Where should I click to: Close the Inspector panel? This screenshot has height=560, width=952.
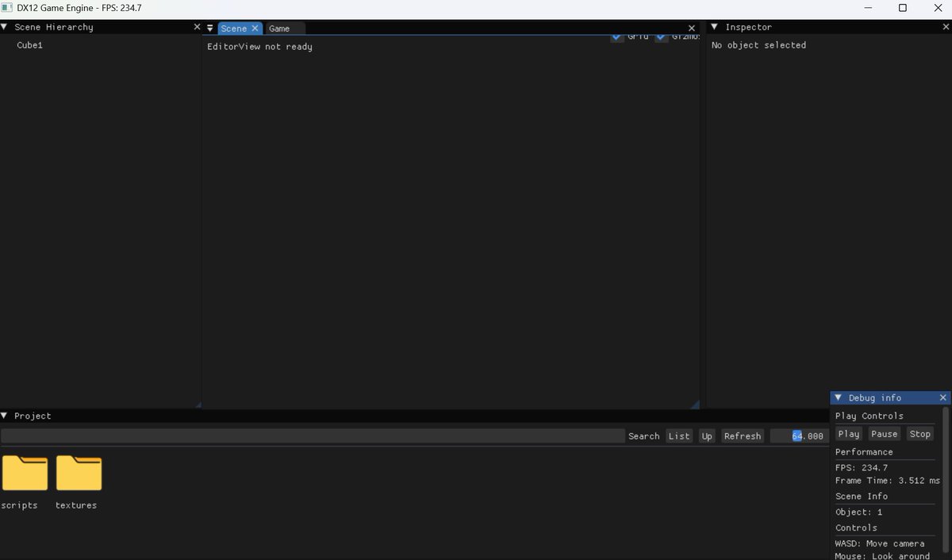[946, 27]
